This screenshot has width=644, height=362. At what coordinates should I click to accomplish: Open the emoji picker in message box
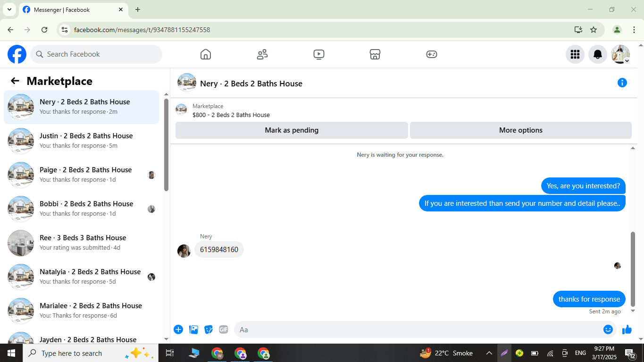pyautogui.click(x=608, y=329)
